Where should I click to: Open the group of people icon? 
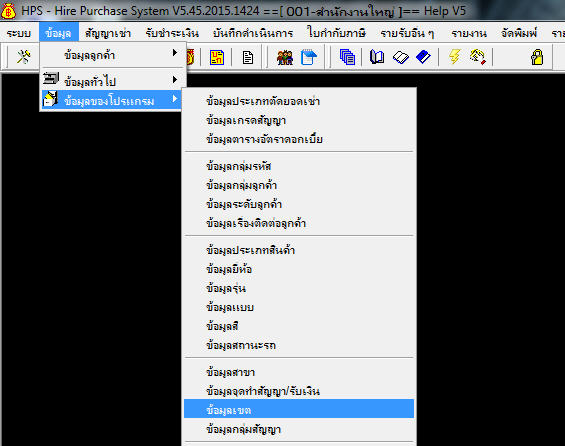[285, 57]
